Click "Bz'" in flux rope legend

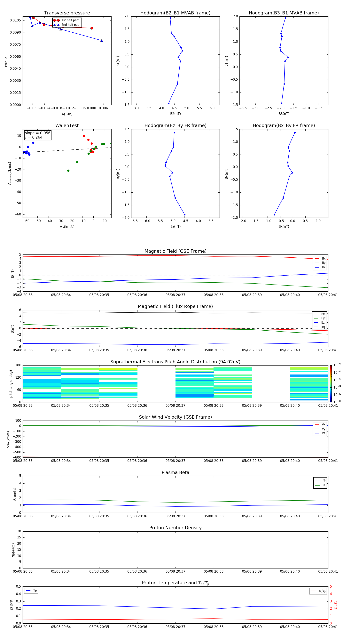click(x=320, y=323)
